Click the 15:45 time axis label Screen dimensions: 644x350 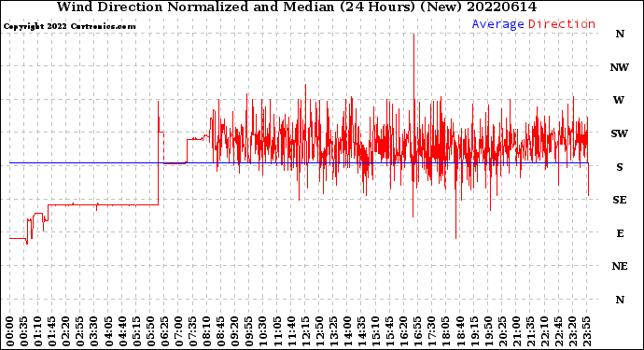[x=389, y=331]
